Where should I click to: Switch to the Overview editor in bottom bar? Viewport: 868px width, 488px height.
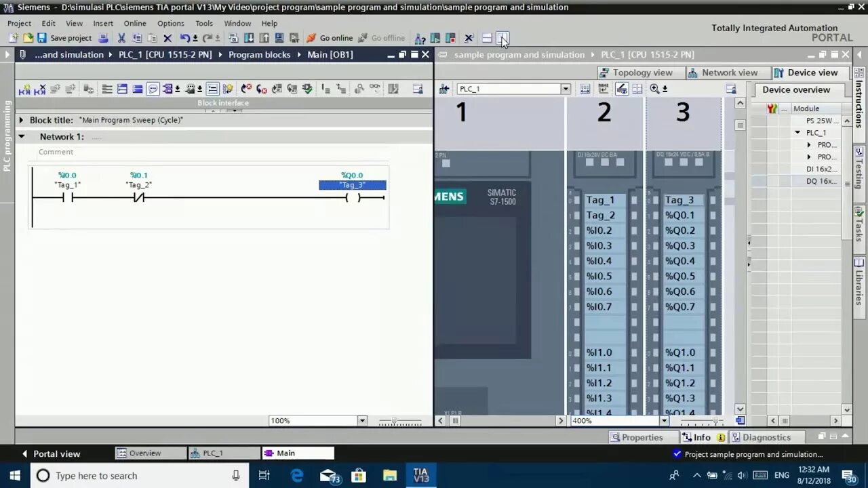pyautogui.click(x=149, y=453)
